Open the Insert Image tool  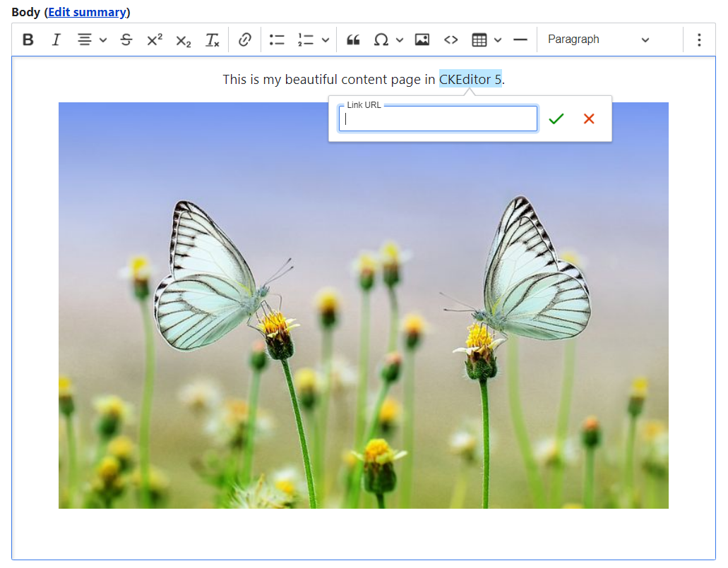[422, 40]
